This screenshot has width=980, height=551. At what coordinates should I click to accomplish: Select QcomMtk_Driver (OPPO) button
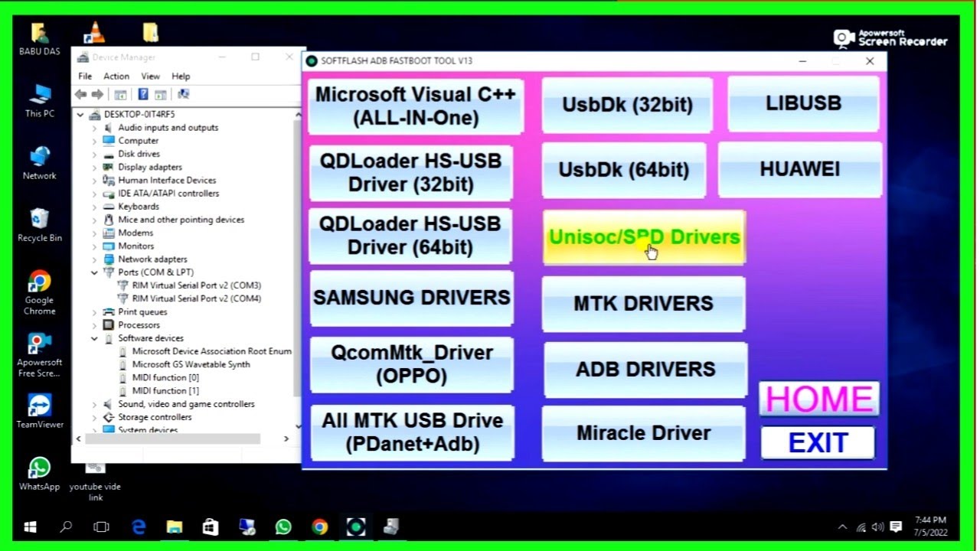(x=412, y=364)
